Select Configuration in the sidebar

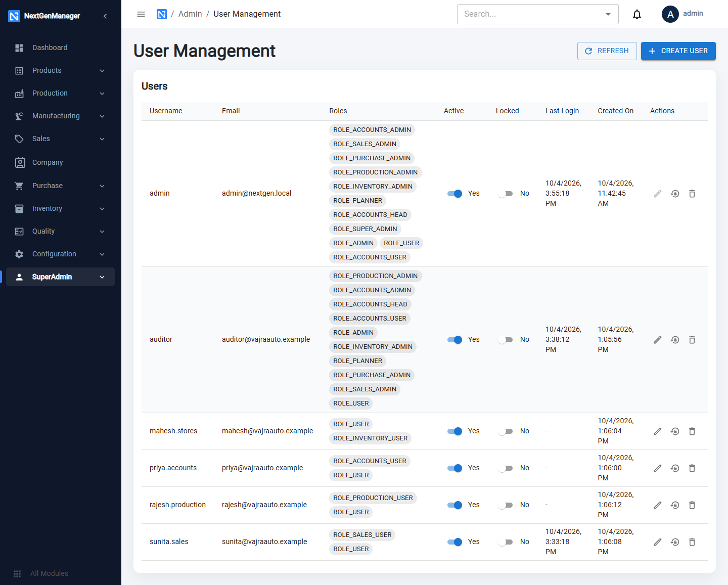pos(60,254)
